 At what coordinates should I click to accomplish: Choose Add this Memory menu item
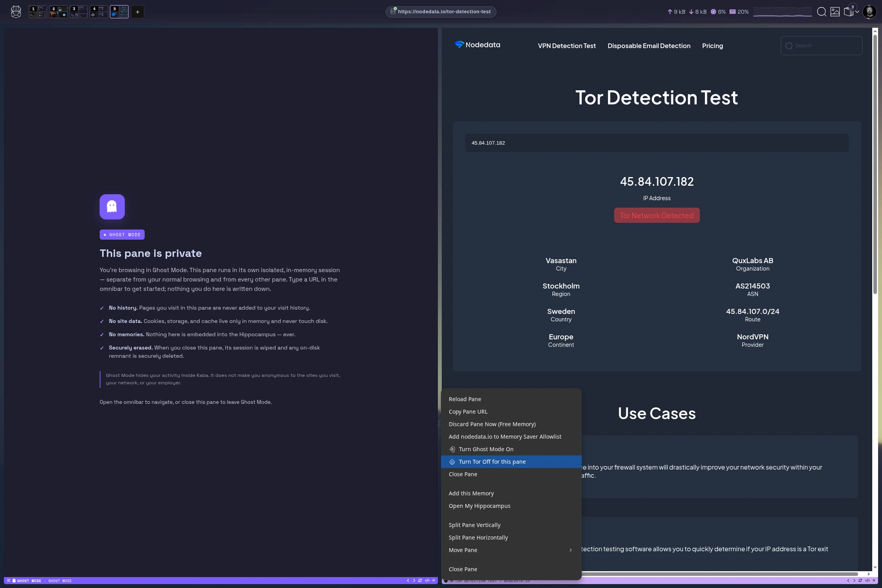click(511, 493)
